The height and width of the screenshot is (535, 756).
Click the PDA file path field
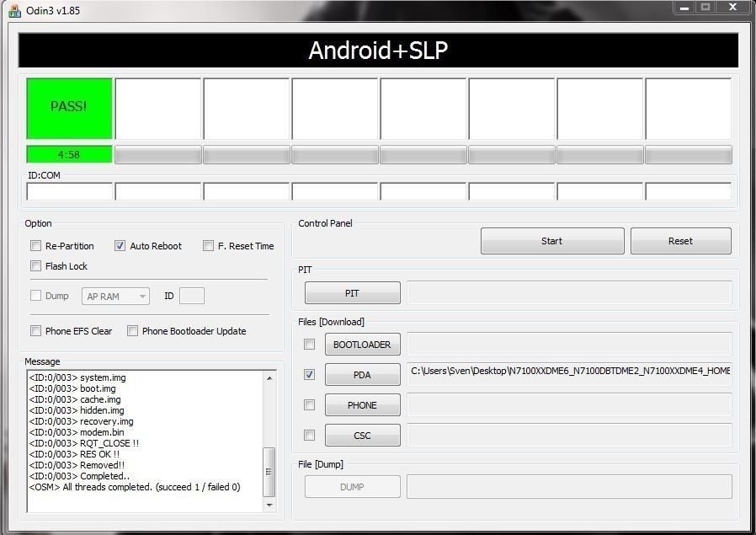point(569,374)
